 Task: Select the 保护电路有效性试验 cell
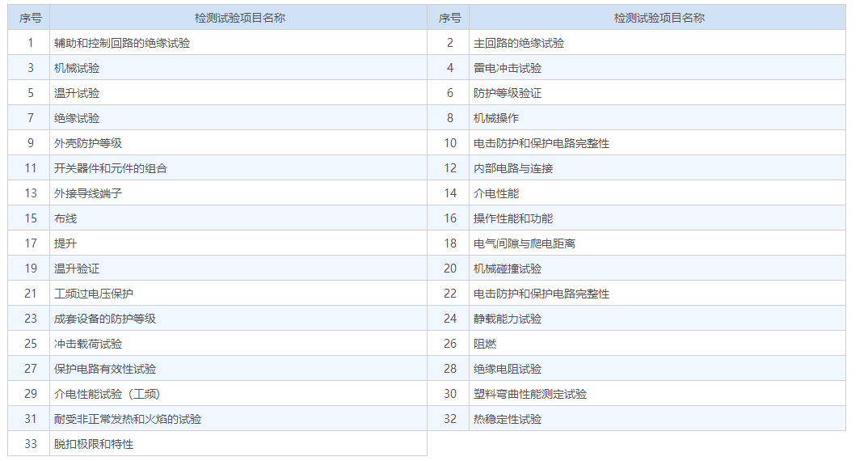pyautogui.click(x=105, y=369)
